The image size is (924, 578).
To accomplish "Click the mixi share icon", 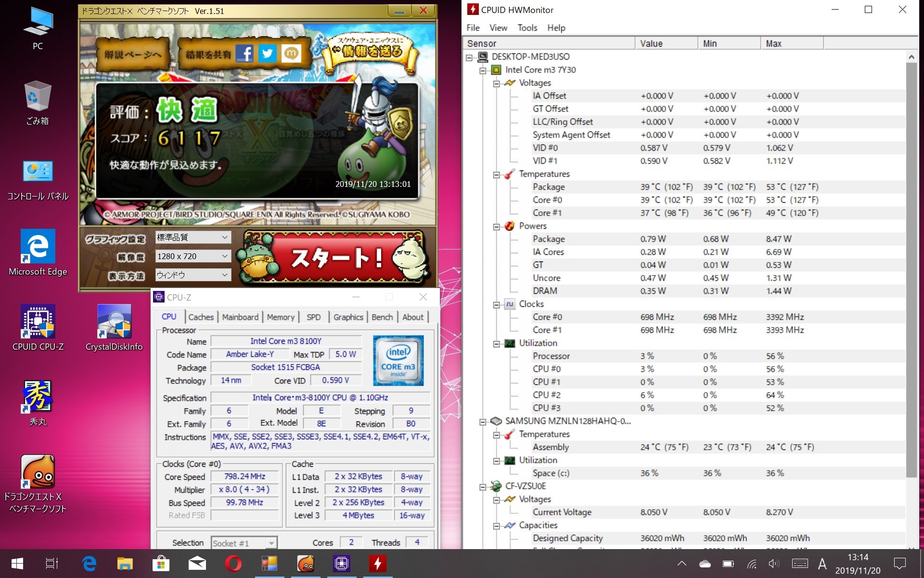I will pyautogui.click(x=291, y=53).
